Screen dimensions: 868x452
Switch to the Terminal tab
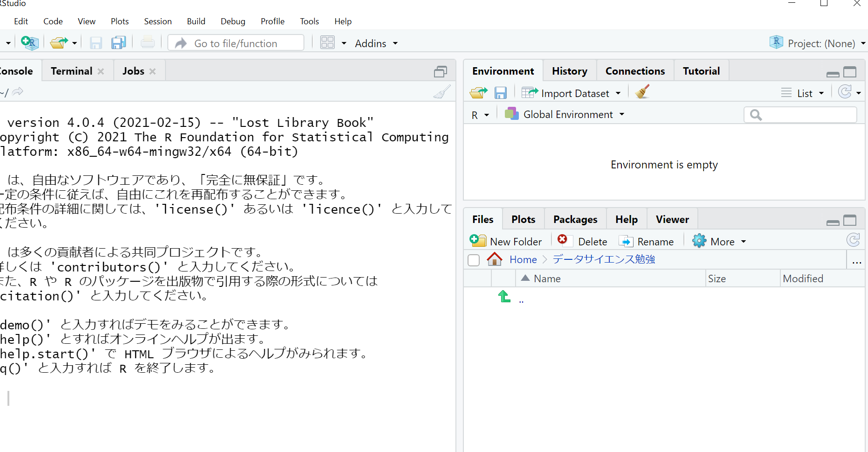[x=72, y=71]
